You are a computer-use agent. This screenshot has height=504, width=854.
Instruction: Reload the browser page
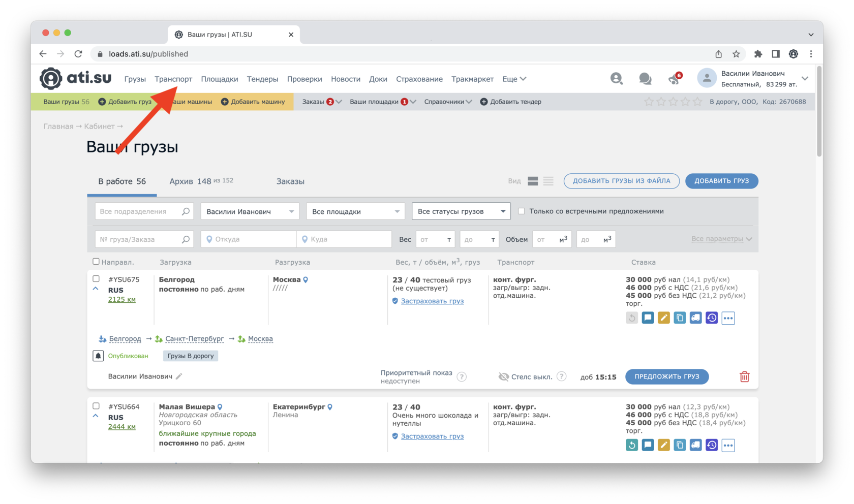[x=78, y=54]
